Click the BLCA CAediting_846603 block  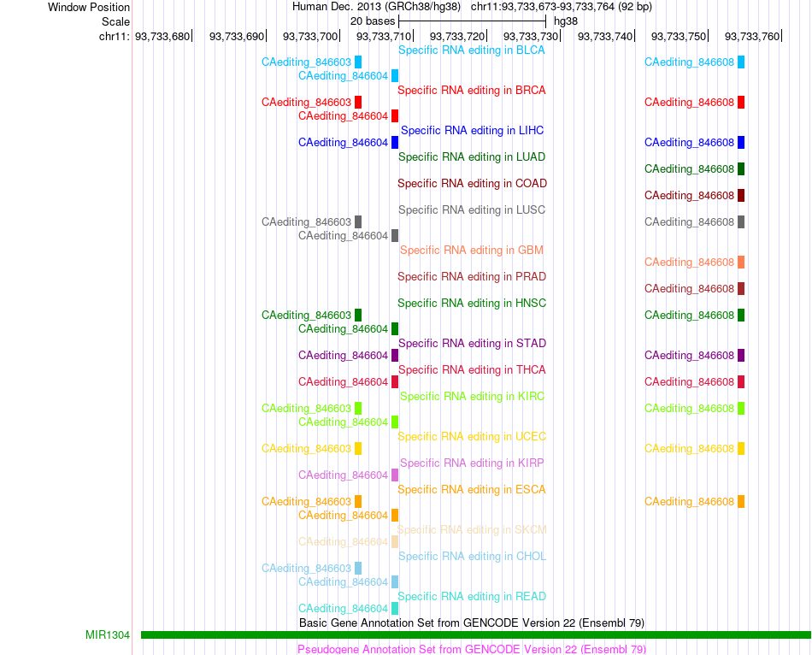[358, 62]
